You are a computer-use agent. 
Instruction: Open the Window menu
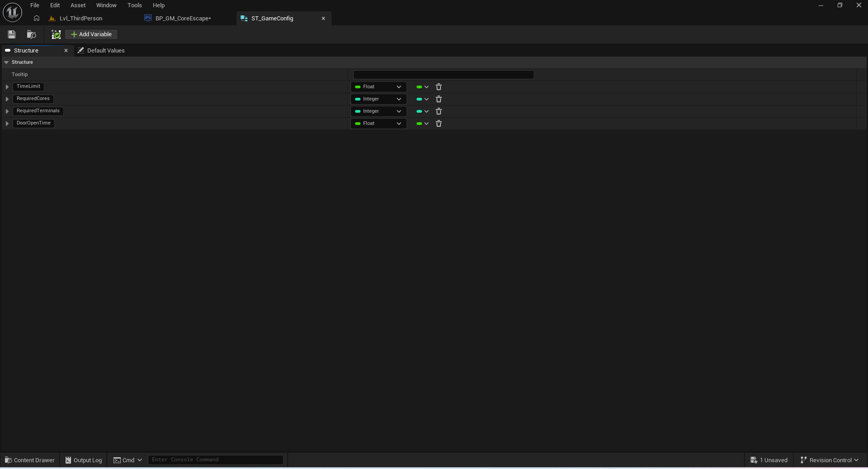[106, 5]
